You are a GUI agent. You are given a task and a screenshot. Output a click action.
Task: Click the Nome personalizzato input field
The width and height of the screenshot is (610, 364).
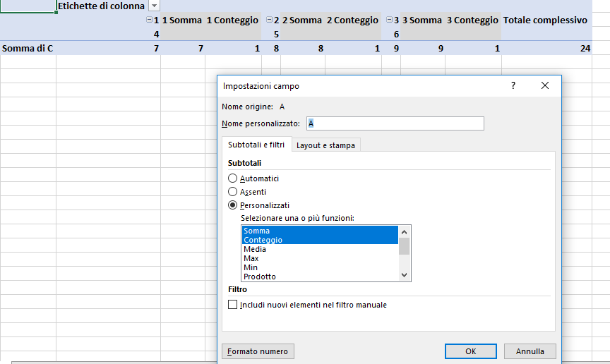(395, 123)
